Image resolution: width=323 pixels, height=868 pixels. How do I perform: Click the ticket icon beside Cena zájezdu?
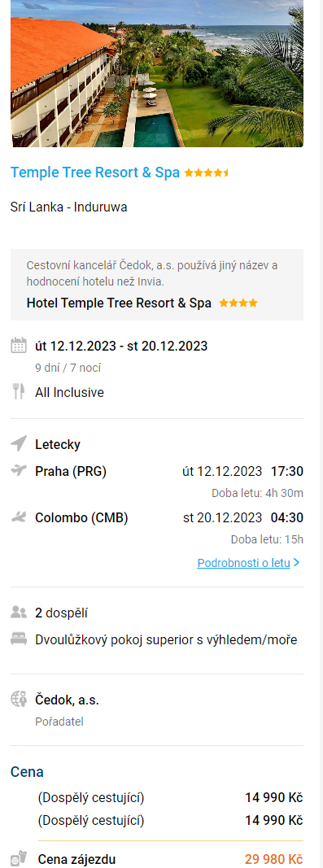18,859
